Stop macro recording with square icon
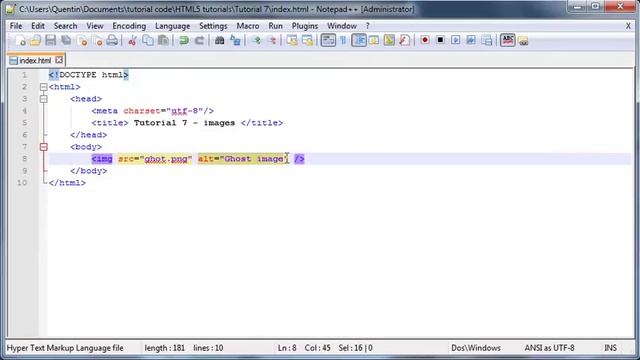The height and width of the screenshot is (360, 640). tap(440, 40)
